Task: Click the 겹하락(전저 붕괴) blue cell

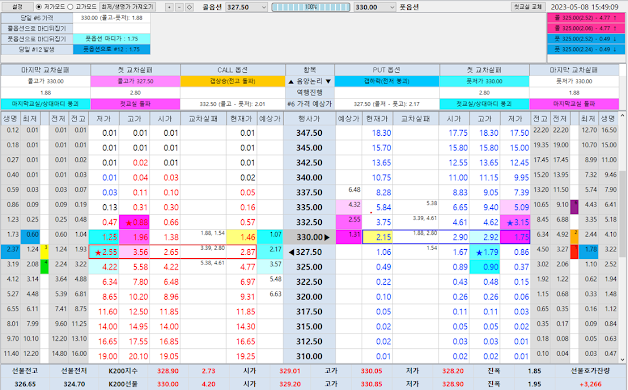Action: [386, 81]
